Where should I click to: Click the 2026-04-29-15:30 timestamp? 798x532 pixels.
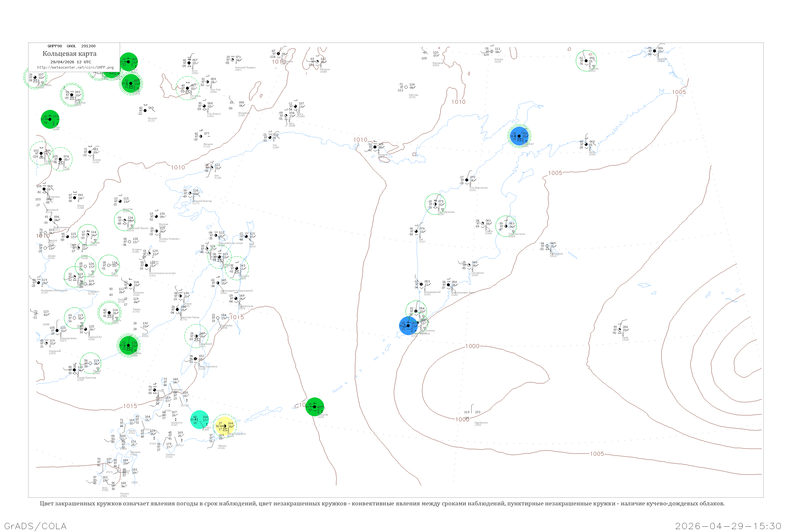point(728,526)
